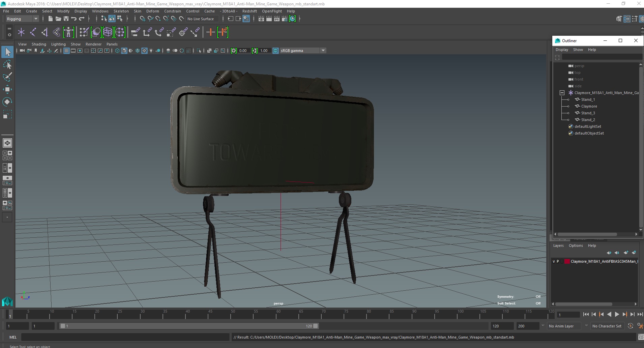644x348 pixels.
Task: Collapse the Claymore_M18A1 group in Outliner
Action: (562, 93)
